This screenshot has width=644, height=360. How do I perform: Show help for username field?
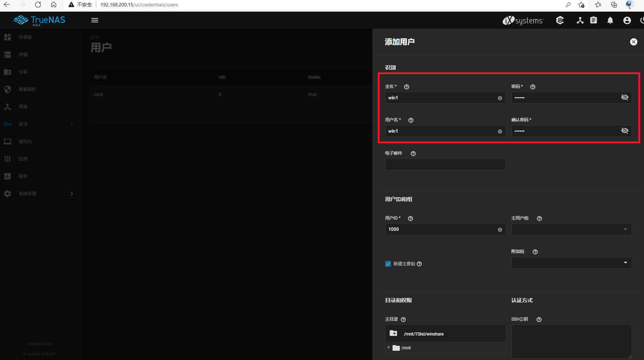point(411,120)
